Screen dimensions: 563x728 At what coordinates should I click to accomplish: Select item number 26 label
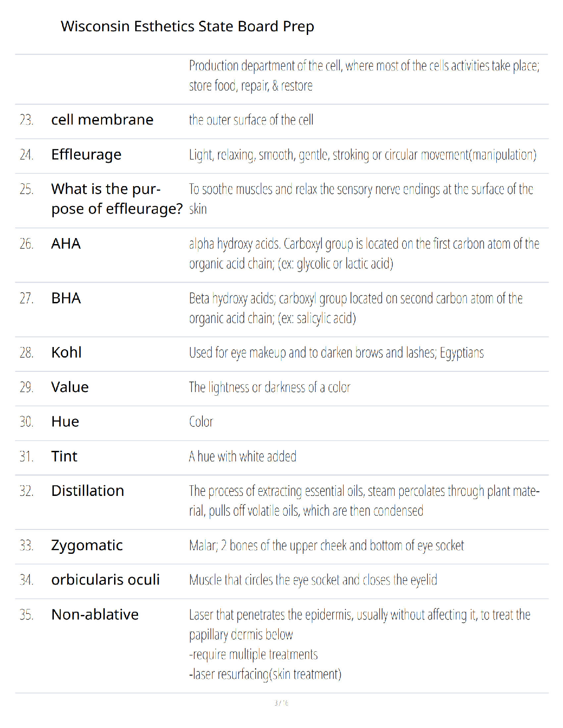(x=27, y=244)
